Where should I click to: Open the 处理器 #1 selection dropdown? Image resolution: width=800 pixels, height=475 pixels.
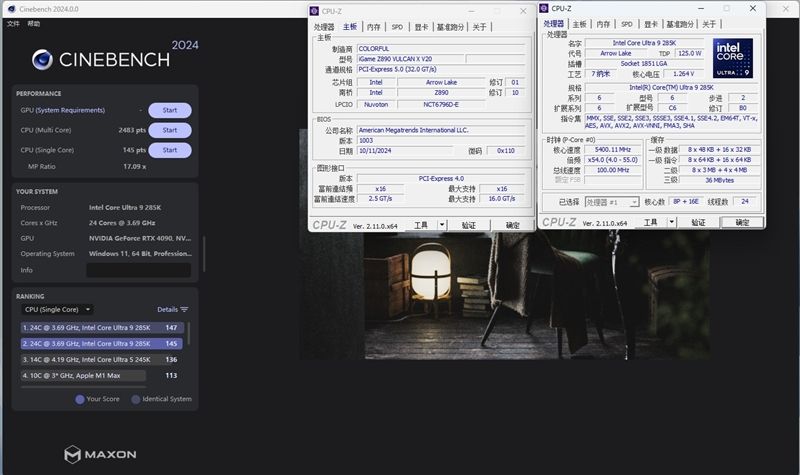pos(612,202)
